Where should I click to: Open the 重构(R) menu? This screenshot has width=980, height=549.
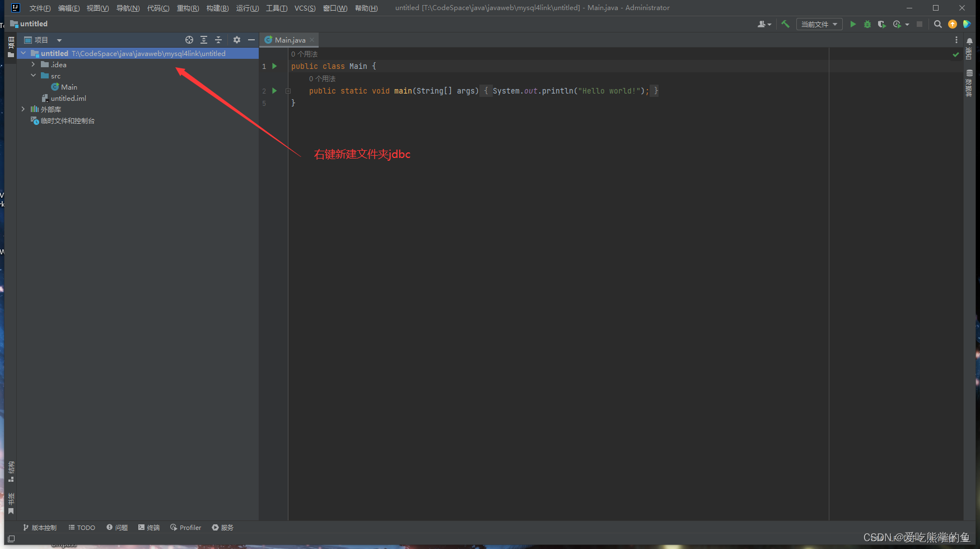click(x=188, y=8)
